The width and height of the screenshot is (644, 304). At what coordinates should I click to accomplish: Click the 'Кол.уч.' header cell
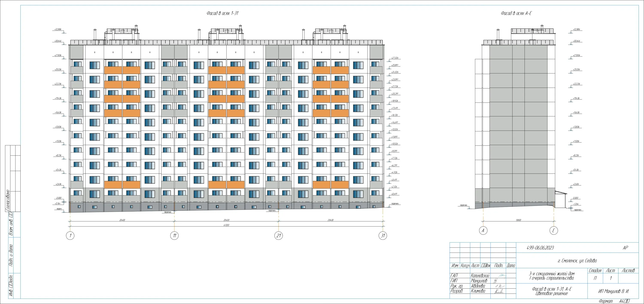pyautogui.click(x=465, y=266)
